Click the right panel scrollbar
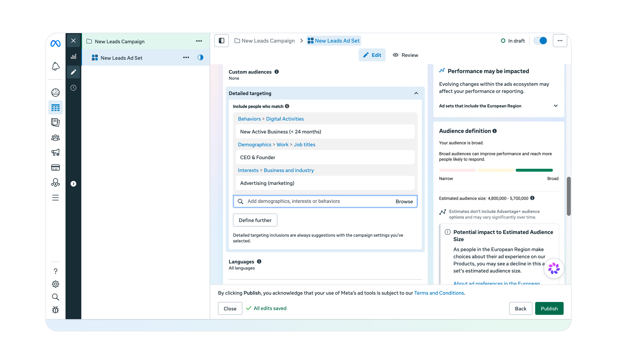The width and height of the screenshot is (617, 364). point(569,196)
